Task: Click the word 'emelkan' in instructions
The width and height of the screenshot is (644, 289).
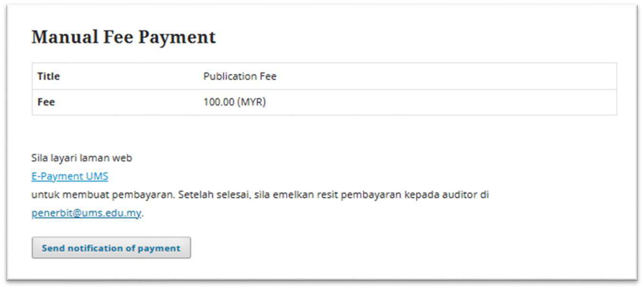Action: click(291, 195)
